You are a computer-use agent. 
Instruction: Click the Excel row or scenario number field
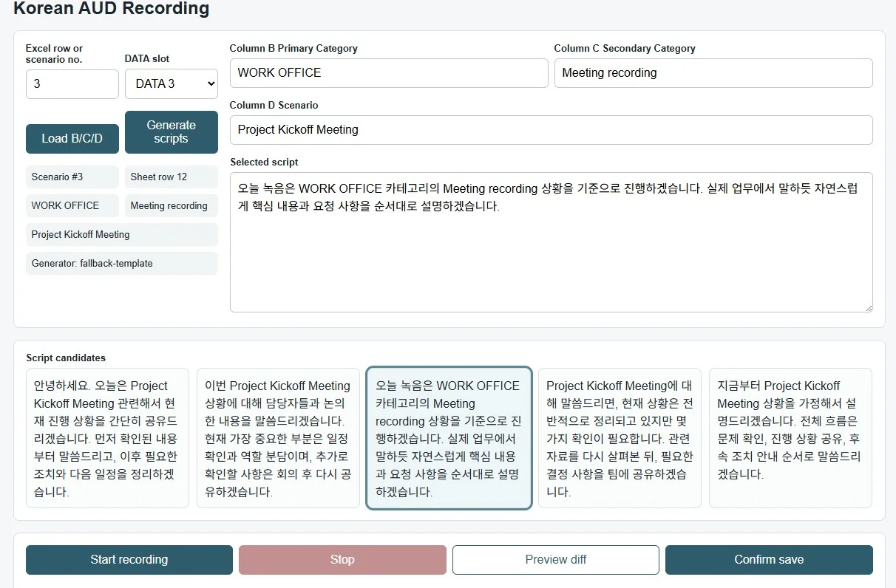72,84
